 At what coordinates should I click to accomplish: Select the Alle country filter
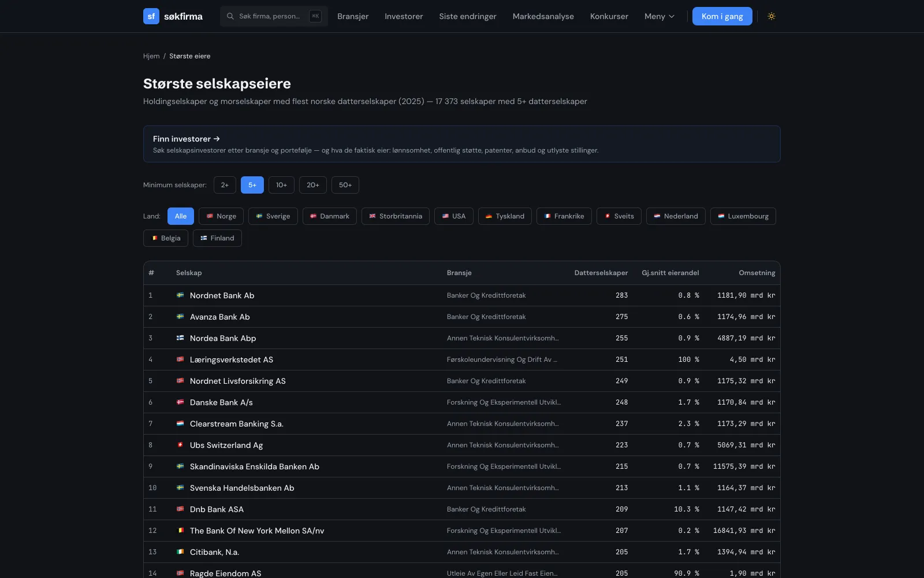point(181,216)
